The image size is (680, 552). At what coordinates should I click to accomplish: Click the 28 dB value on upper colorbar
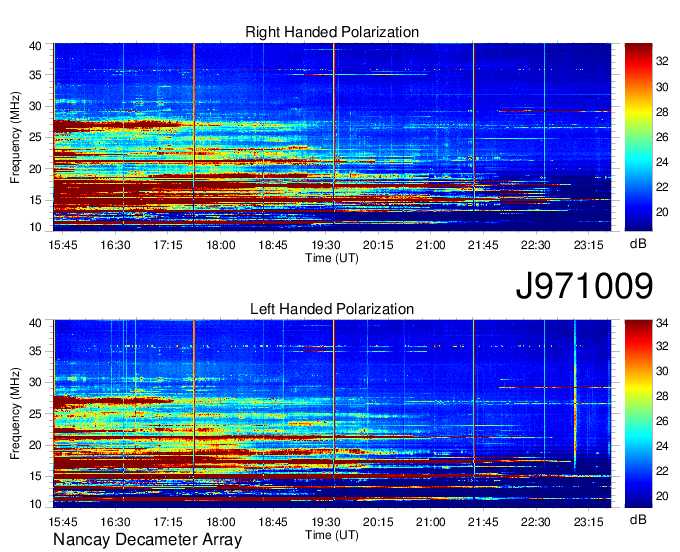(662, 112)
